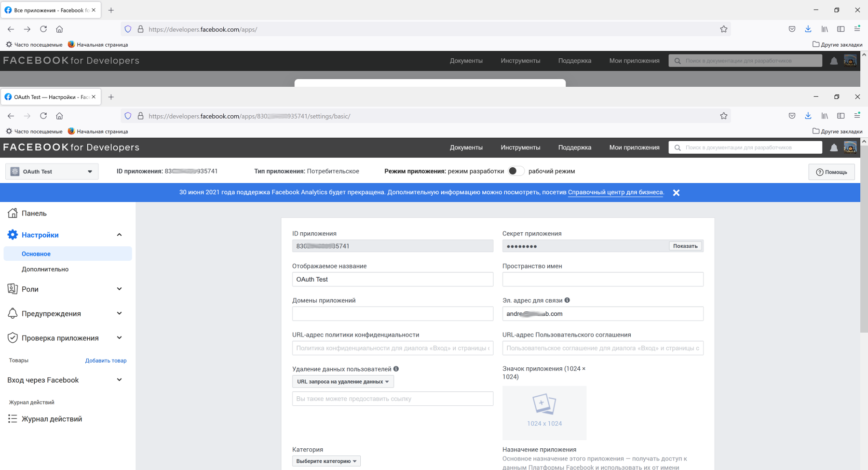Click the 1024 x 1024 app icon upload area
Image resolution: width=868 pixels, height=470 pixels.
point(544,413)
